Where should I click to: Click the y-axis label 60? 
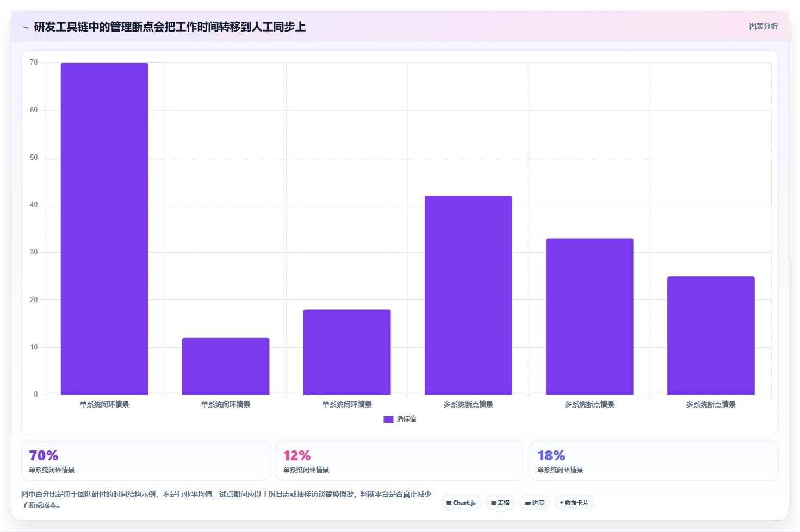[x=34, y=110]
